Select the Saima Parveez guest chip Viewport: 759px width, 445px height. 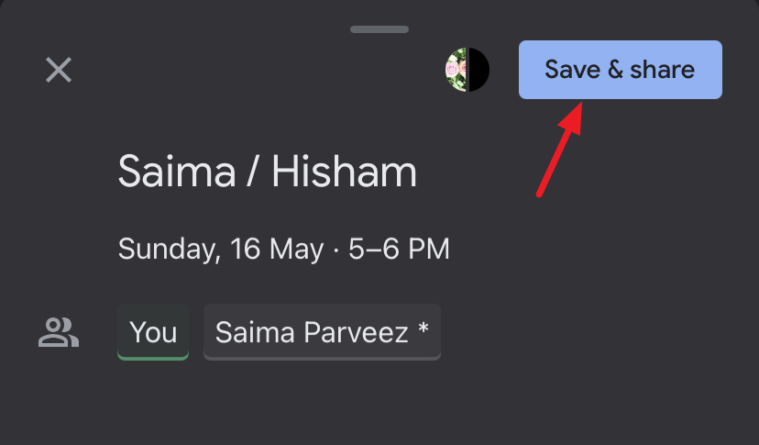322,332
